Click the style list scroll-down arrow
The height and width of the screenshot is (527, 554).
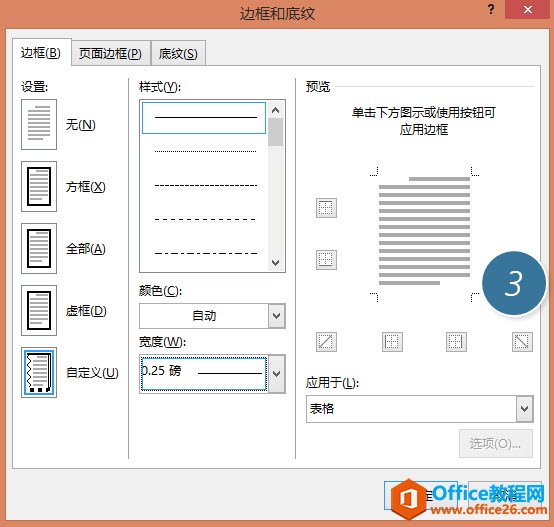(276, 262)
